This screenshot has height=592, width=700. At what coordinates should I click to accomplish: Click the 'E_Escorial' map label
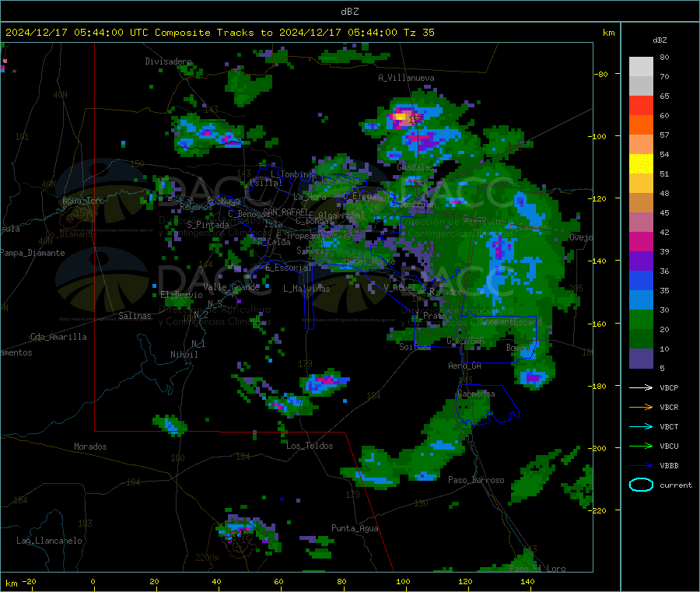click(x=289, y=268)
